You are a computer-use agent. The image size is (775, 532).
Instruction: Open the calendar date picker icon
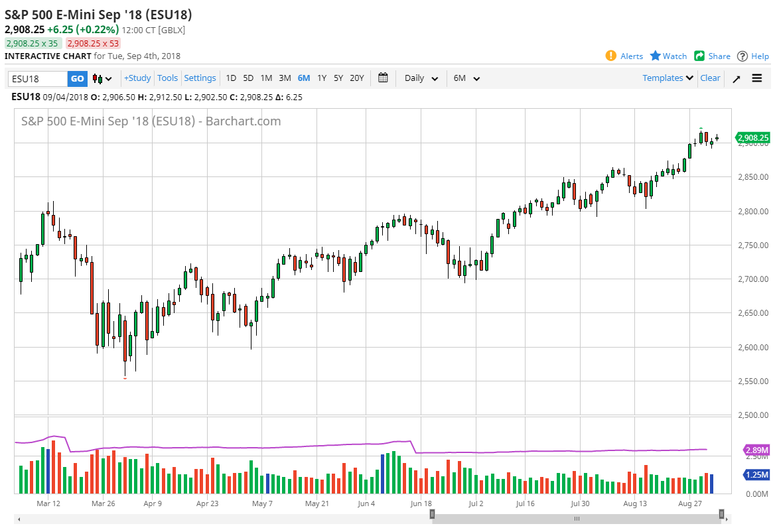pyautogui.click(x=383, y=78)
